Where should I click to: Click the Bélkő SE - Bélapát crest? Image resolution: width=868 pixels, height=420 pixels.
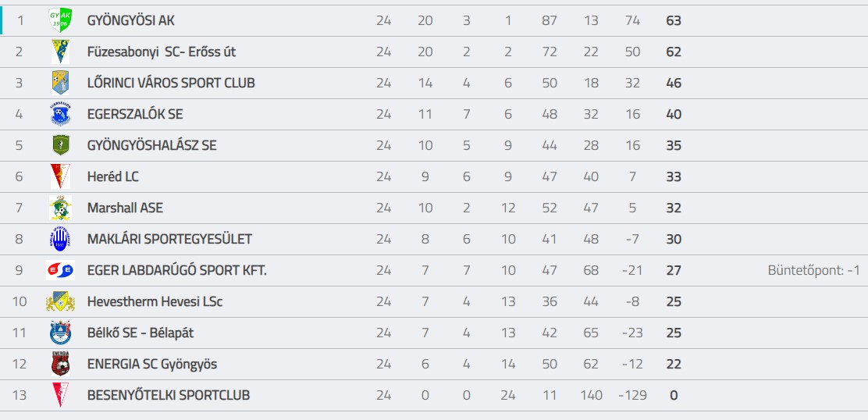pos(60,333)
